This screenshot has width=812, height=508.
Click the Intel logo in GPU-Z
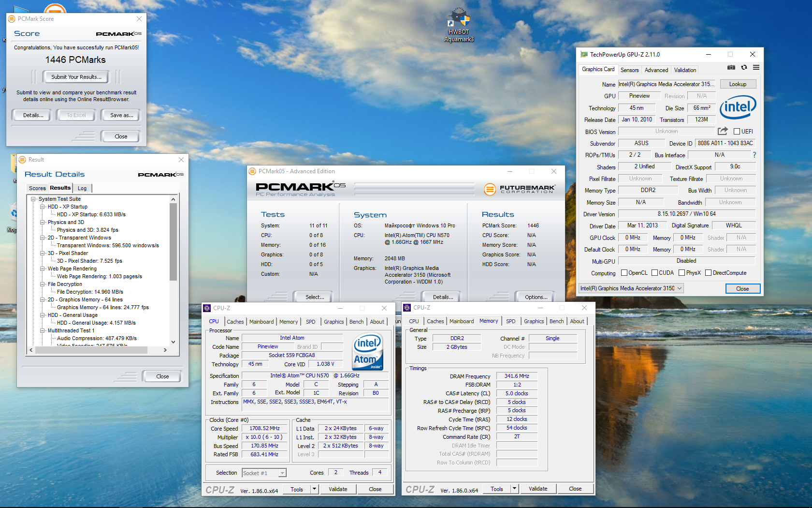tap(738, 107)
